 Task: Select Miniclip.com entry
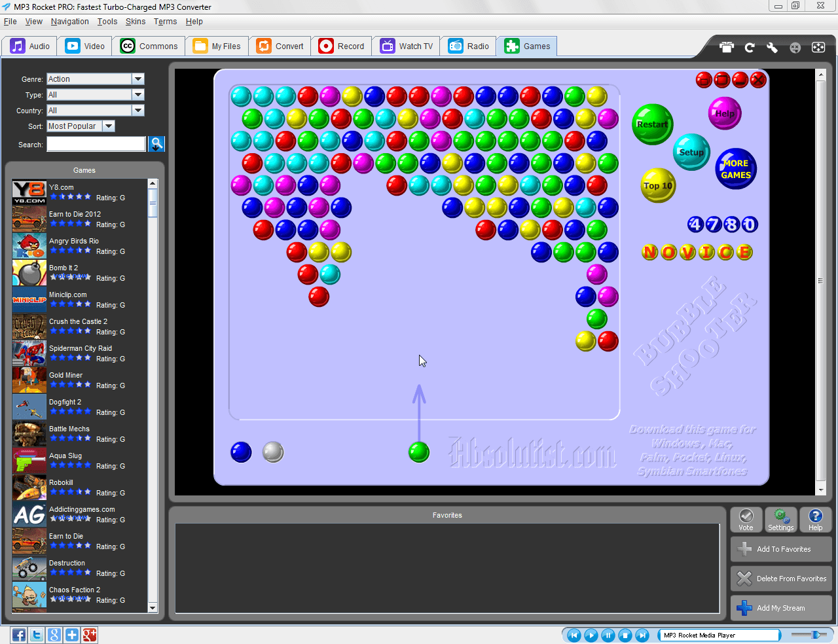click(x=80, y=300)
